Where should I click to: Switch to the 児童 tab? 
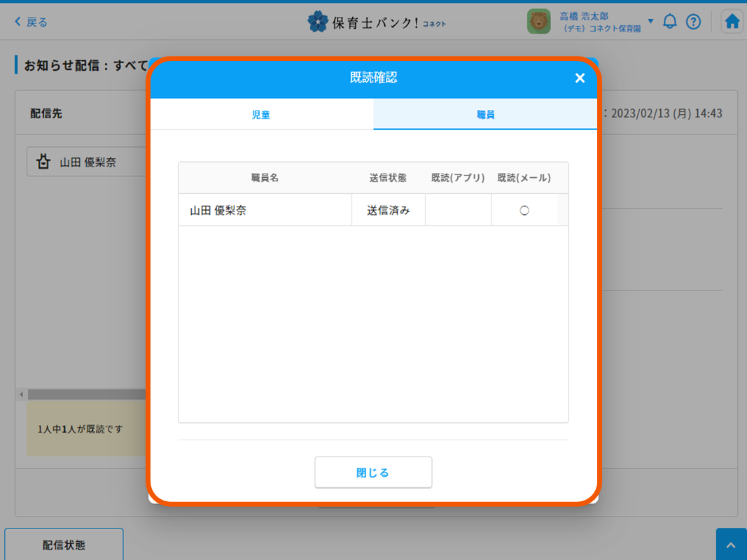[261, 115]
